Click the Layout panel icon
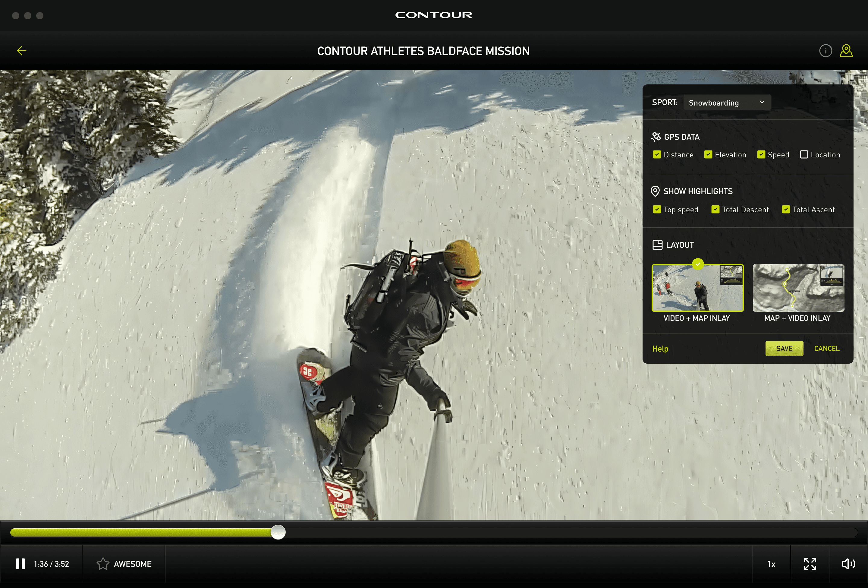This screenshot has width=868, height=588. 657,245
